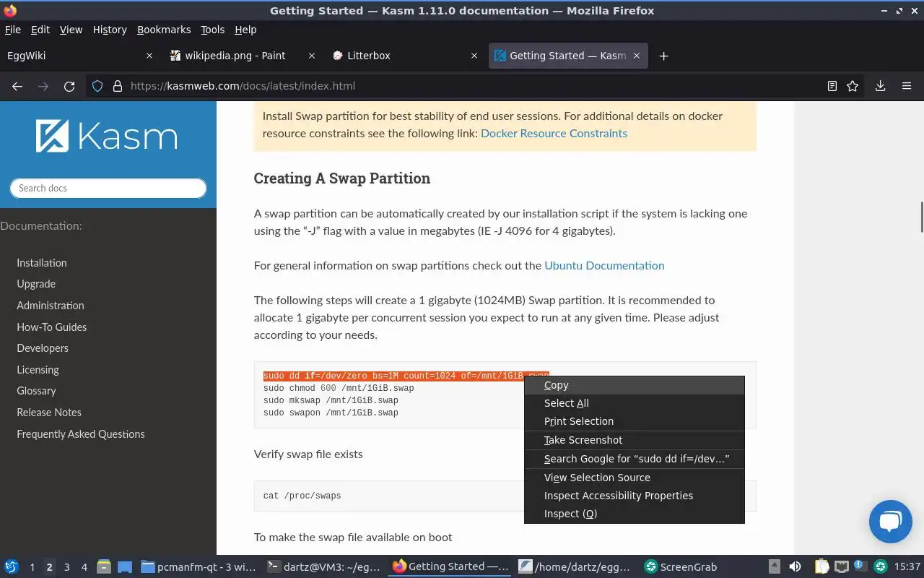Choose View Selection Source
924x578 pixels.
coord(634,478)
